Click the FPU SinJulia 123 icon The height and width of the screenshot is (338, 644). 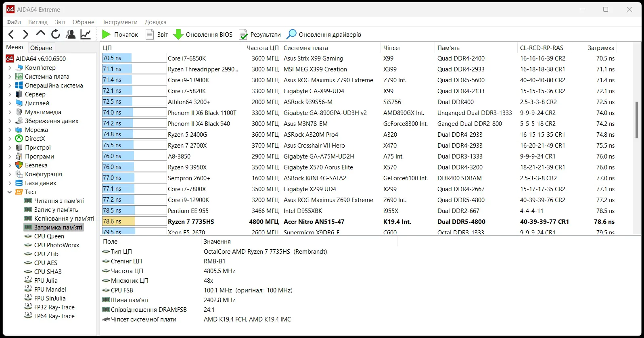tap(28, 298)
